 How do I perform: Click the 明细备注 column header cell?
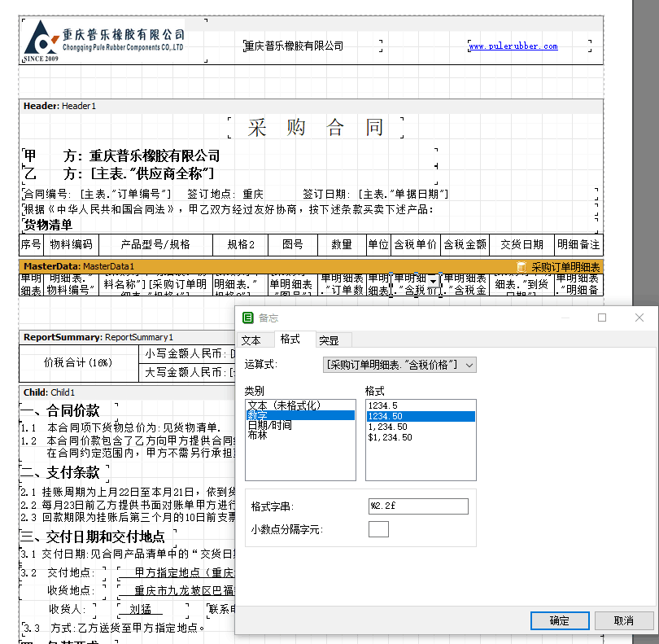click(578, 245)
